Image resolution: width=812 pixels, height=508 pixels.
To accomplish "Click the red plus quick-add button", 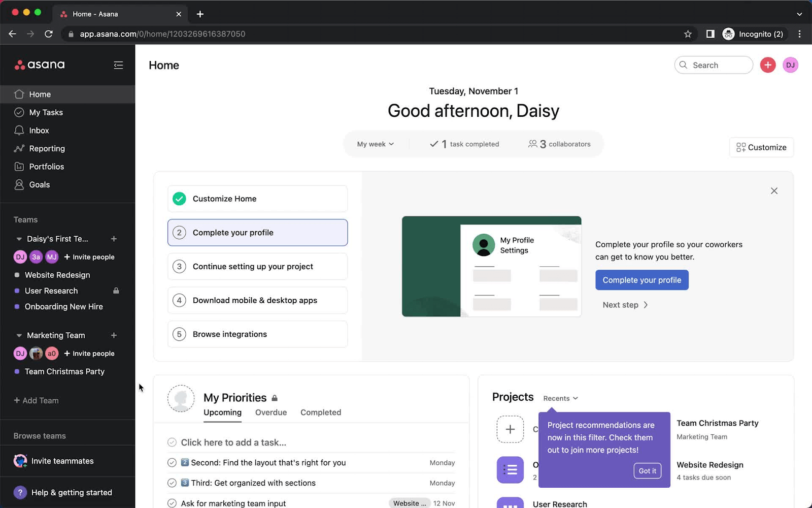I will [767, 65].
